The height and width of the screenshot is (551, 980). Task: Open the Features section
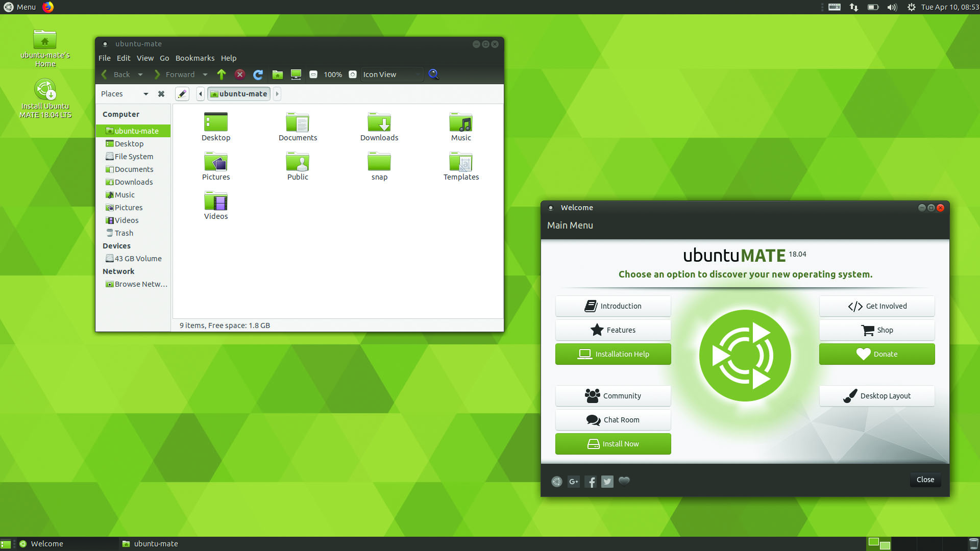pyautogui.click(x=613, y=330)
